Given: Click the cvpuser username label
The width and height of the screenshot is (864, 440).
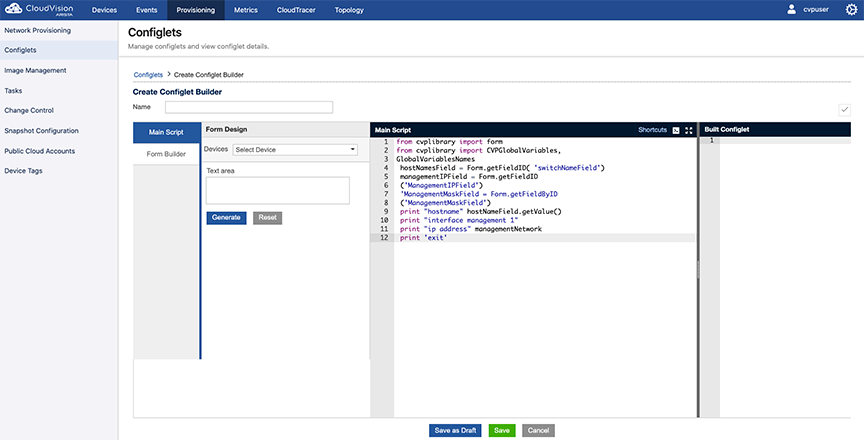Looking at the screenshot, I should [x=816, y=9].
